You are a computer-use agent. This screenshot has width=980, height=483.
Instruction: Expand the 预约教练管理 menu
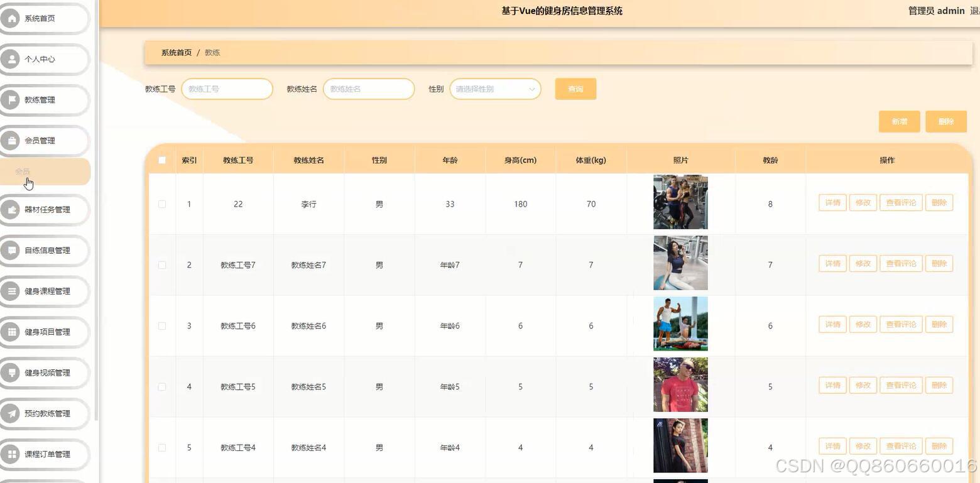click(x=44, y=414)
